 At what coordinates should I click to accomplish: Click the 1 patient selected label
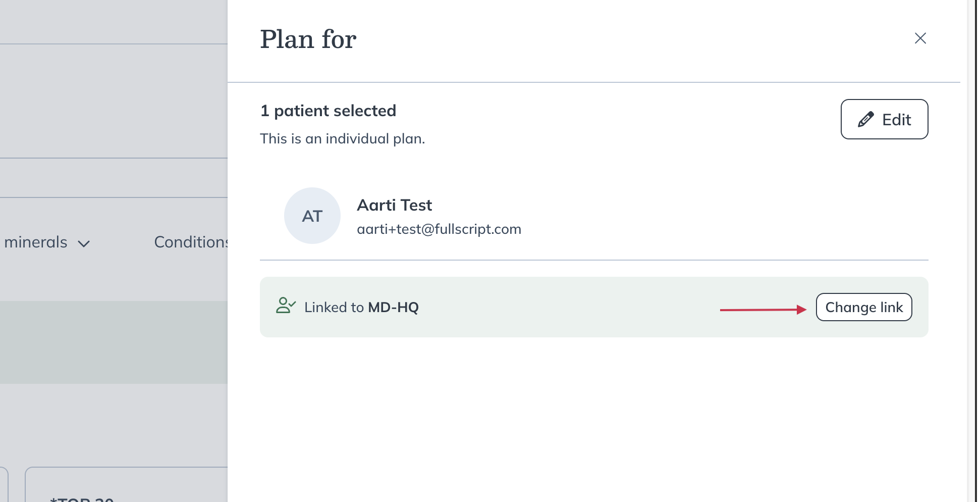tap(328, 111)
